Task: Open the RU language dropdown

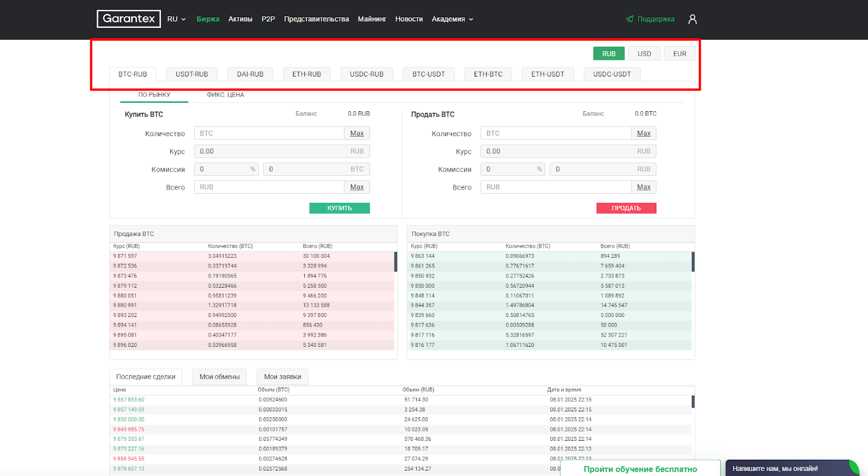Action: pyautogui.click(x=176, y=19)
